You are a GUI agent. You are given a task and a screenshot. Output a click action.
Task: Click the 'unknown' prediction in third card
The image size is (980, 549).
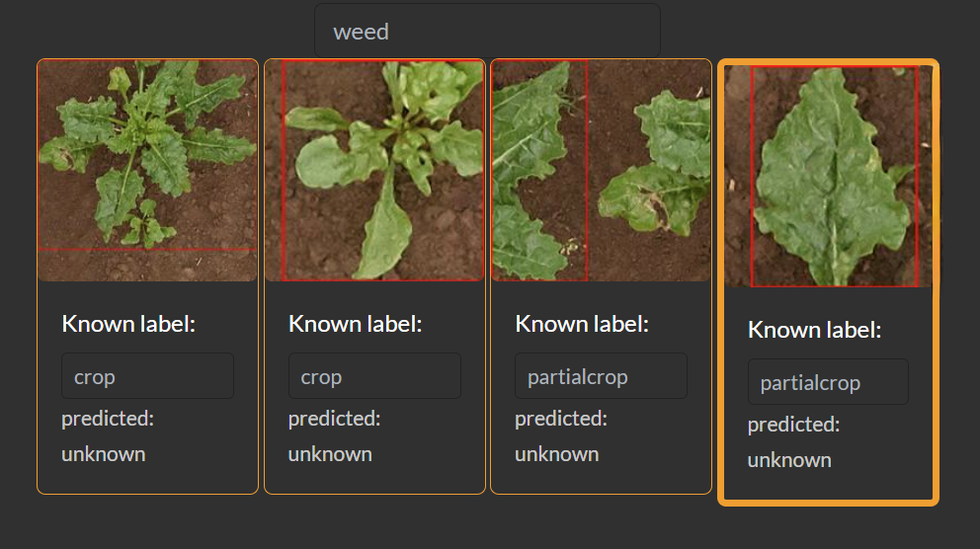[x=556, y=454]
